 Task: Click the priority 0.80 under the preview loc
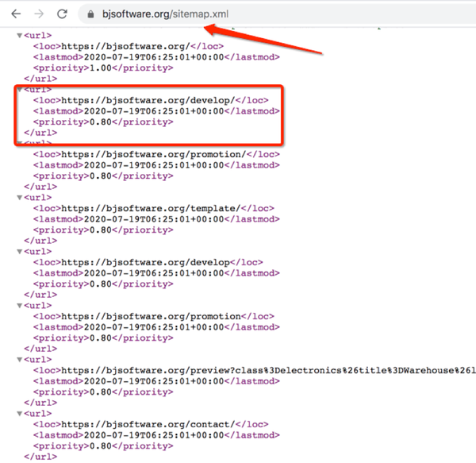[101, 392]
